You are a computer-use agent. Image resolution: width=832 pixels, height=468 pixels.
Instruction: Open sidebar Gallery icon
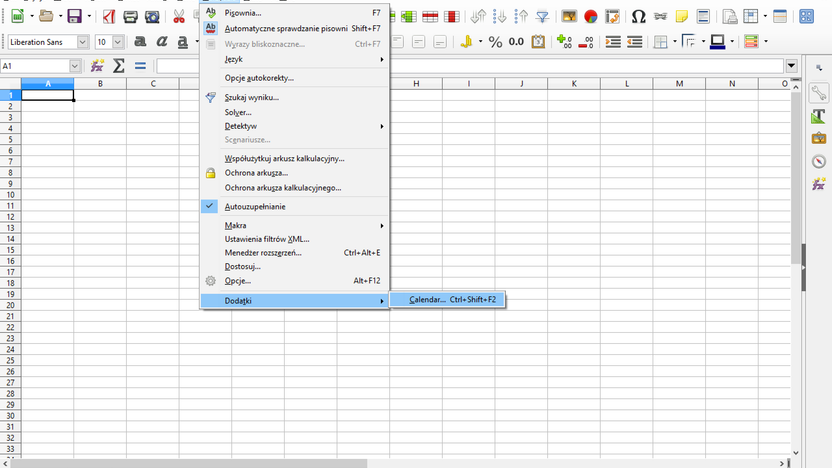tap(819, 138)
